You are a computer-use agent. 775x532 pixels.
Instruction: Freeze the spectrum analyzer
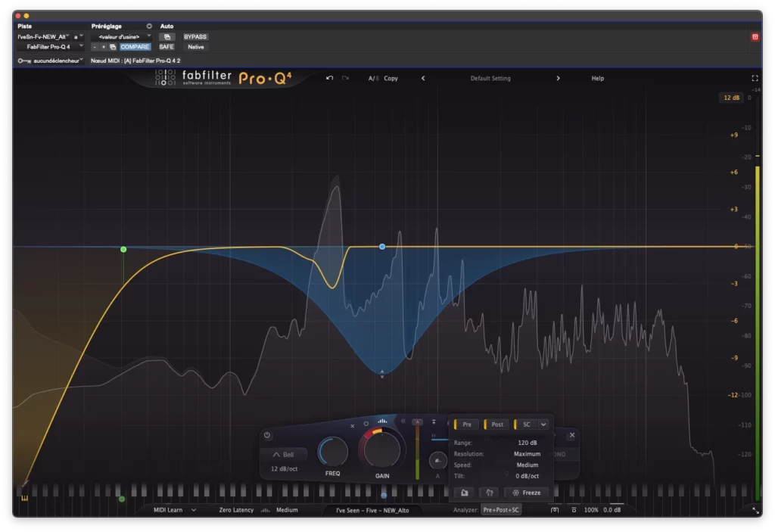pos(527,493)
